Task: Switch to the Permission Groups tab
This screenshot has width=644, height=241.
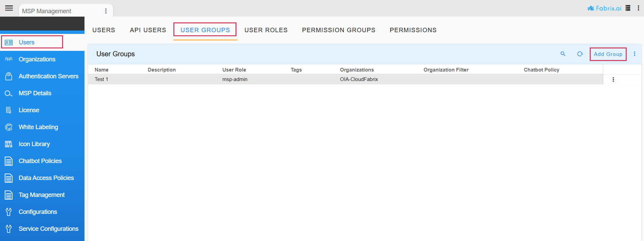Action: (x=338, y=30)
